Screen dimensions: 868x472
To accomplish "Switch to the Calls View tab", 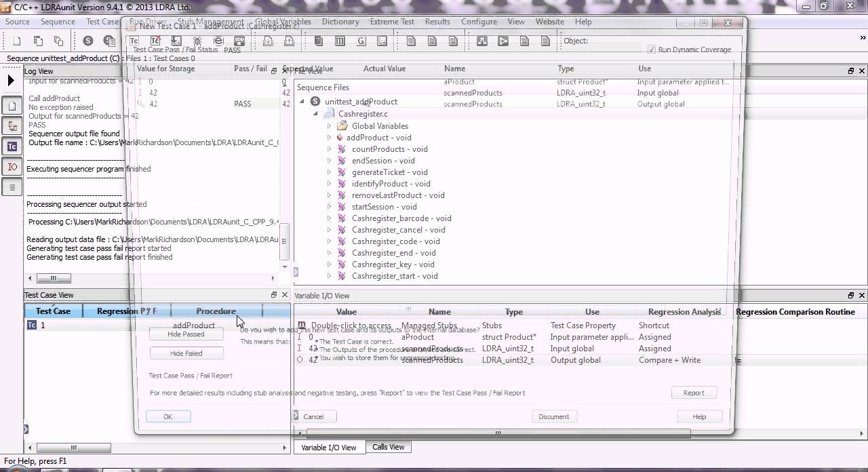I will tap(389, 447).
